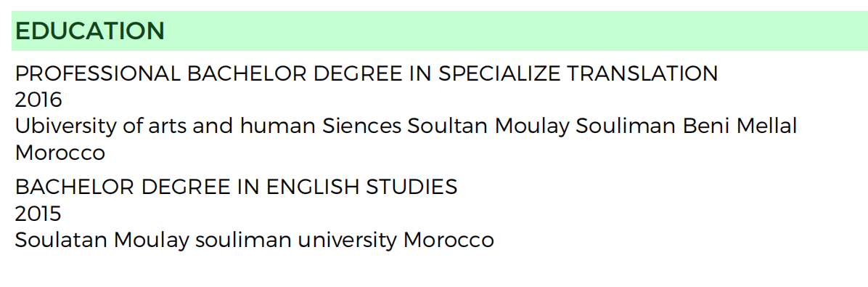Click the word ENGLISH in the second degree
Image resolution: width=868 pixels, height=287 pixels.
[x=313, y=187]
